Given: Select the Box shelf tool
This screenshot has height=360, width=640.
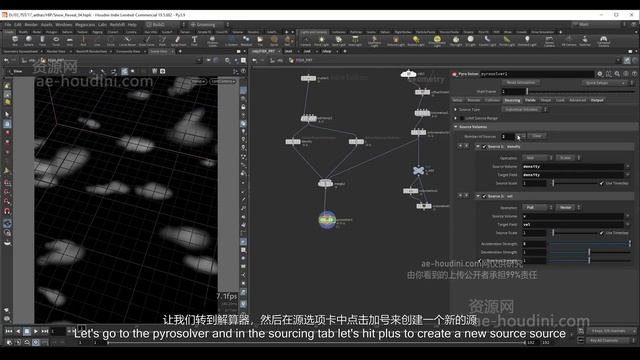Looking at the screenshot, I should (x=15, y=40).
